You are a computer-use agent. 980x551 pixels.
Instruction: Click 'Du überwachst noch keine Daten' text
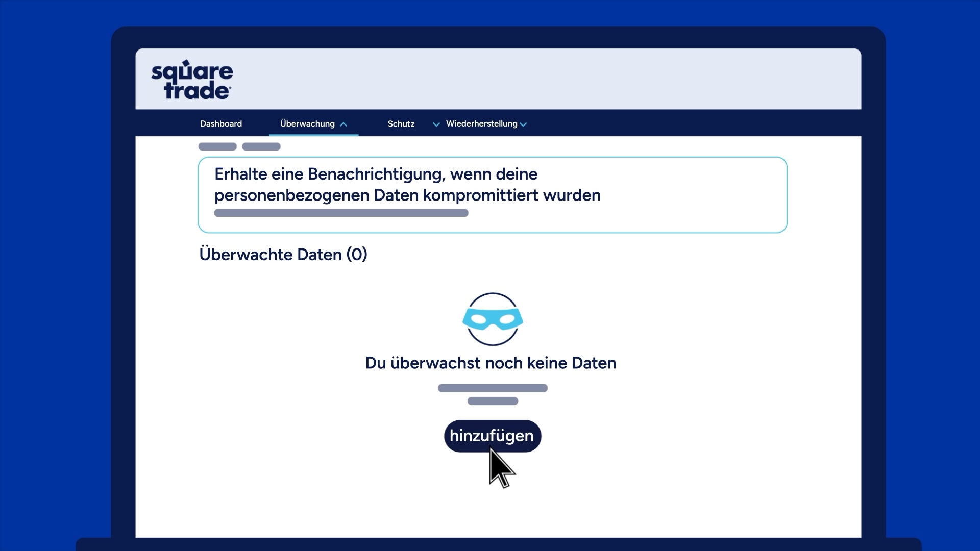click(491, 363)
